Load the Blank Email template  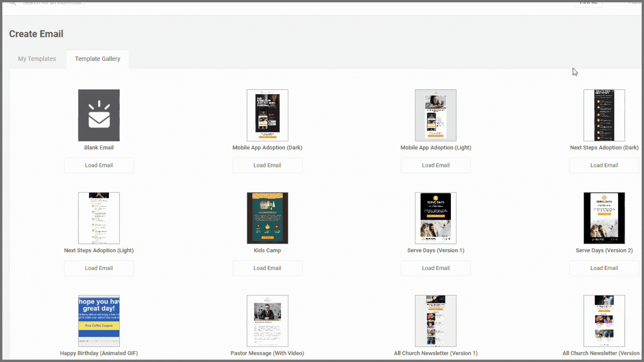[x=99, y=165]
